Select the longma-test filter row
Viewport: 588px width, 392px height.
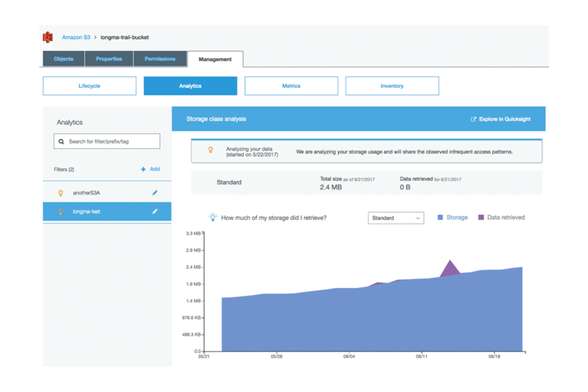pyautogui.click(x=107, y=211)
